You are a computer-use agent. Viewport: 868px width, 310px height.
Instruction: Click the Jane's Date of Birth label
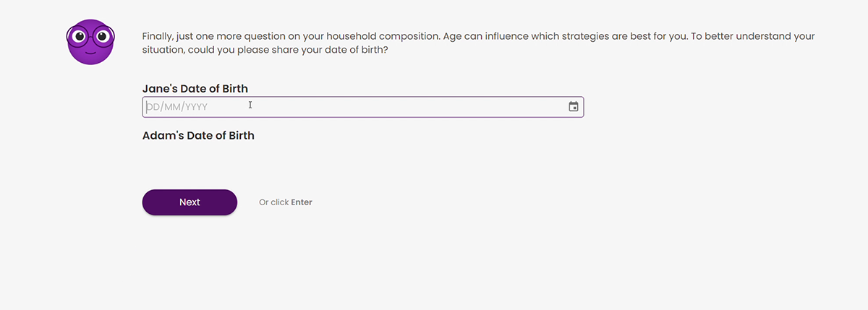195,89
